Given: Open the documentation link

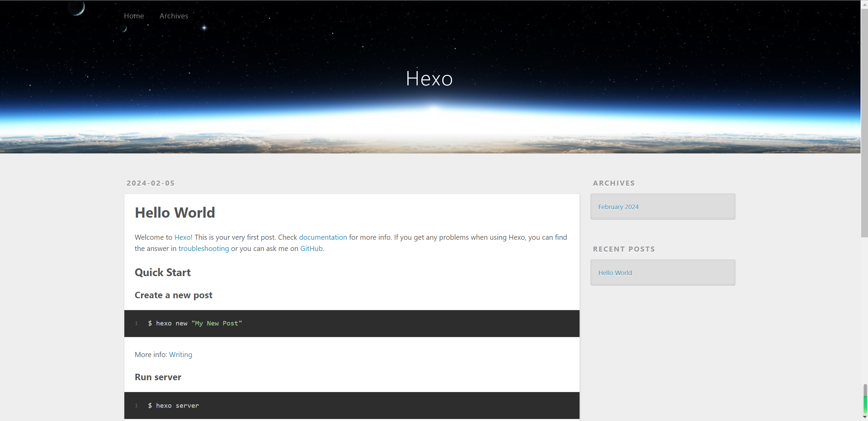Looking at the screenshot, I should click(323, 237).
